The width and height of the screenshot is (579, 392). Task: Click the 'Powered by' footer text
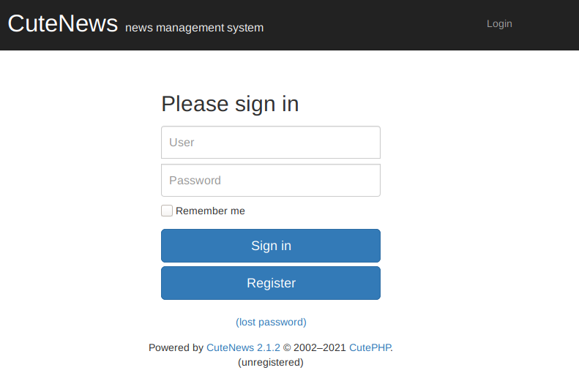(x=176, y=347)
